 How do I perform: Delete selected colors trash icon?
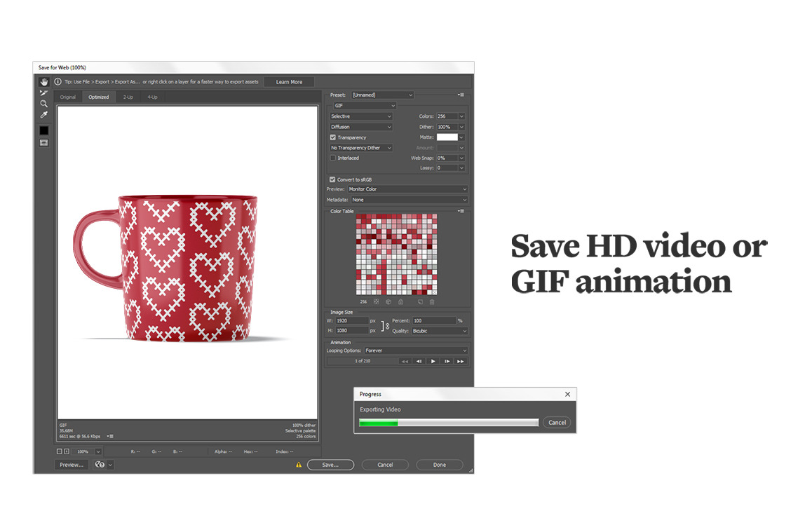click(x=432, y=301)
